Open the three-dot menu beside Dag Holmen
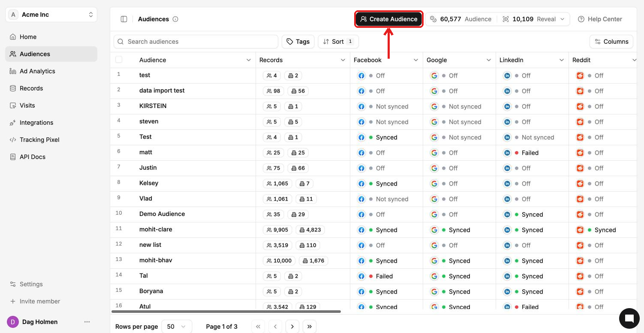This screenshot has height=333, width=644. [x=87, y=322]
